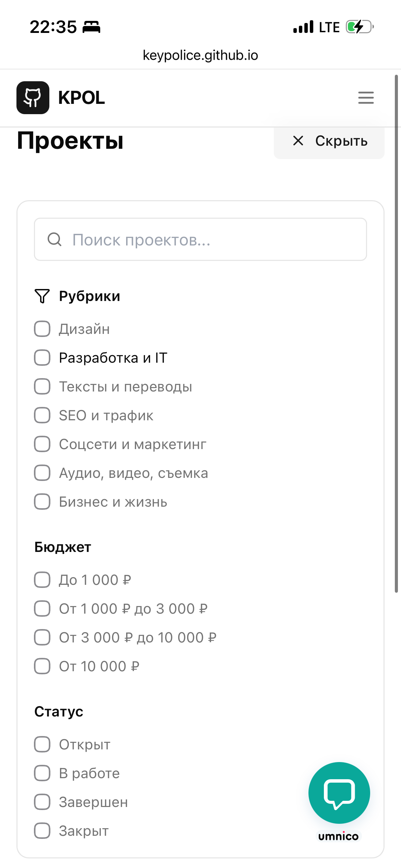Check the Открыт status checkbox
This screenshot has height=868, width=401.
41,744
